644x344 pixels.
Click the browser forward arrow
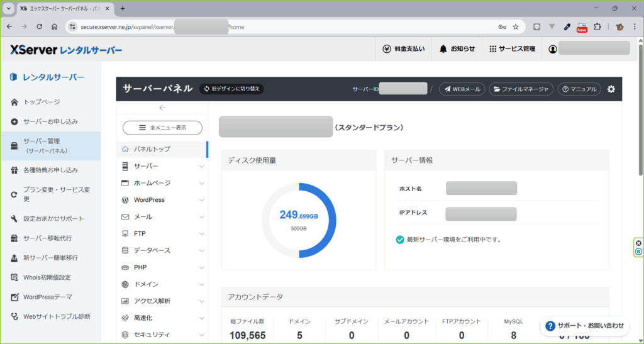[x=25, y=26]
